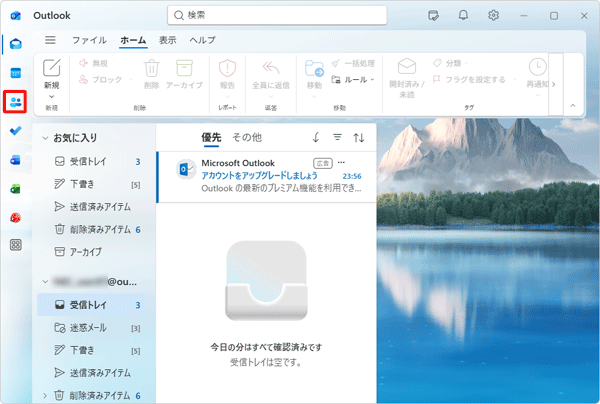Click the 再通知 clock button
The height and width of the screenshot is (404, 600).
(x=537, y=75)
